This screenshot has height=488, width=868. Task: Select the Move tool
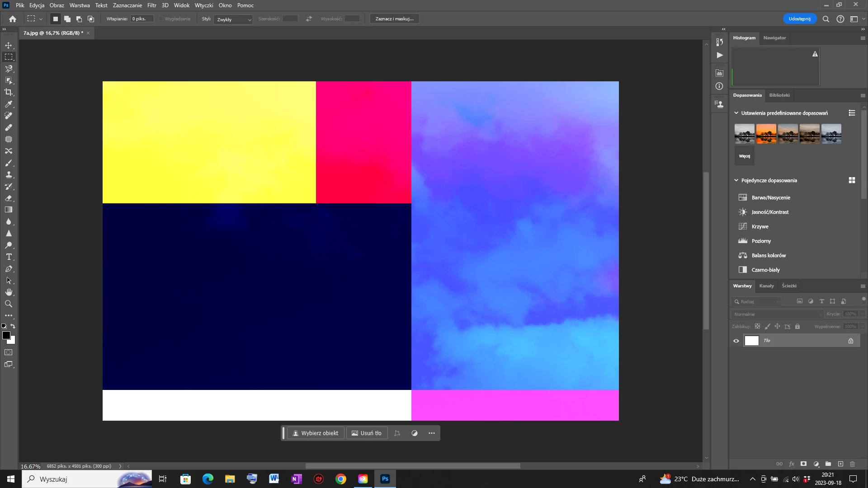click(x=9, y=45)
